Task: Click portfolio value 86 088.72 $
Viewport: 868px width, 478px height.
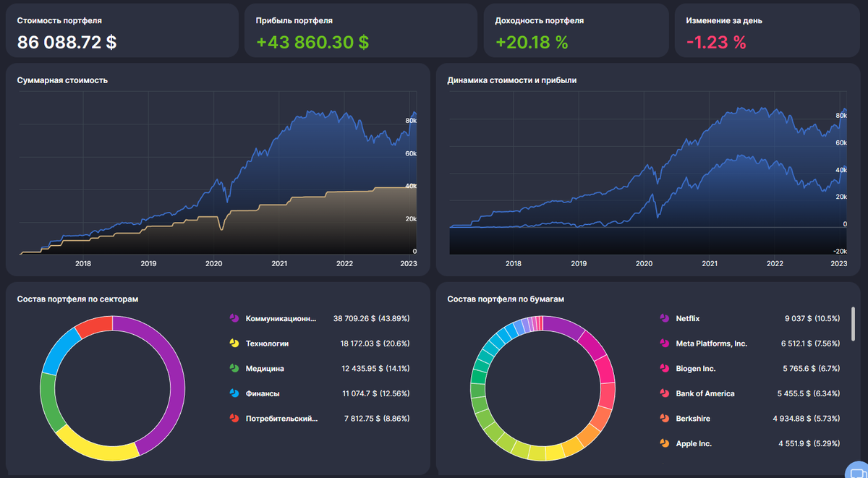Action: [67, 42]
